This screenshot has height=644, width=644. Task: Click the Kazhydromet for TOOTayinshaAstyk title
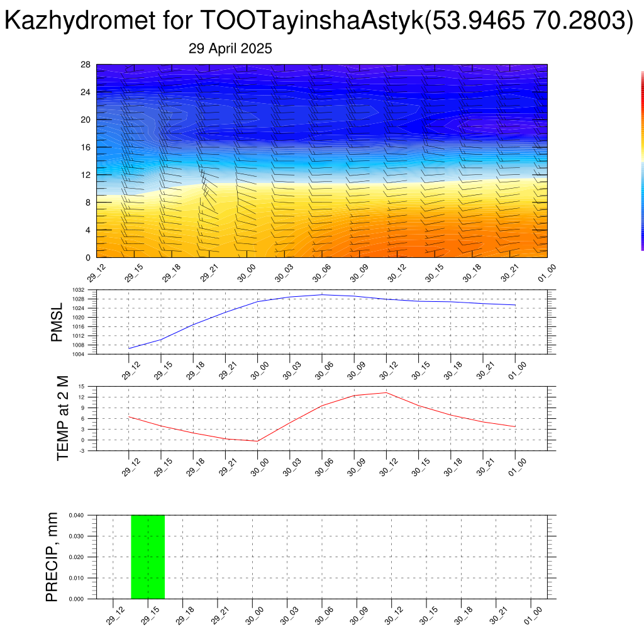click(319, 19)
